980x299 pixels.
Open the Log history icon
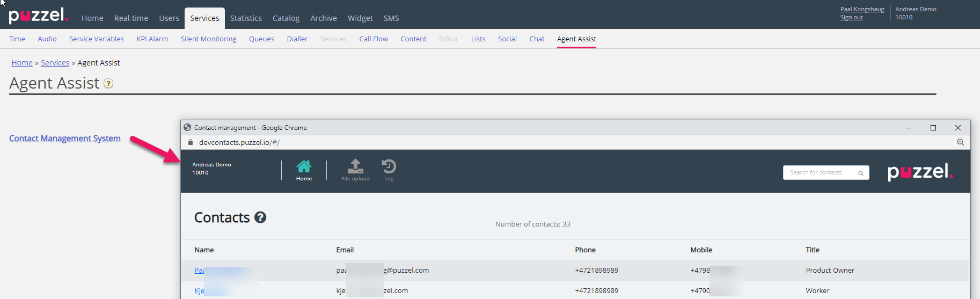click(x=389, y=167)
